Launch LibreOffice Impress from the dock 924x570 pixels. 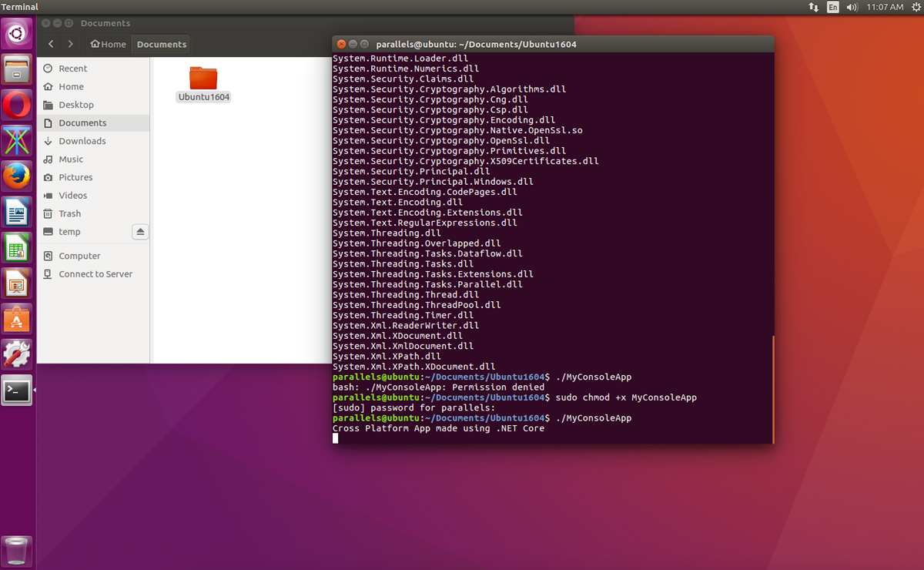17,283
